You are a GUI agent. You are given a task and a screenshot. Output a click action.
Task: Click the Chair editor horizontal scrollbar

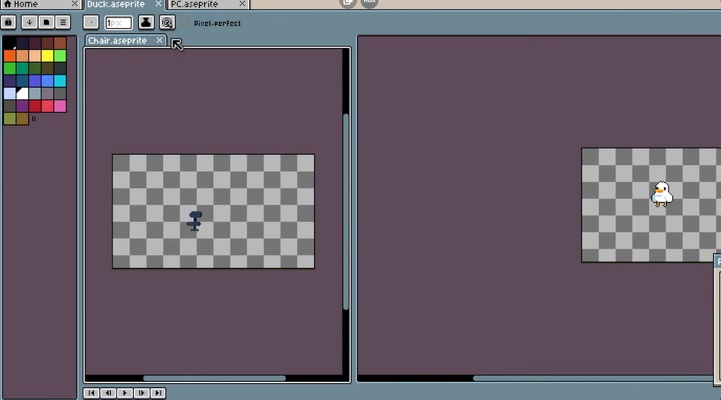point(214,378)
